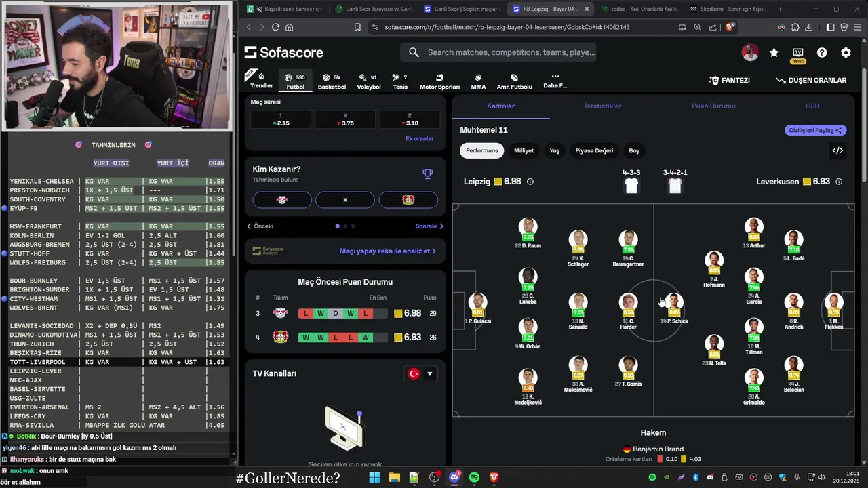Go to Sonraki card with chevron
Image resolution: width=868 pixels, height=488 pixels.
(429, 226)
